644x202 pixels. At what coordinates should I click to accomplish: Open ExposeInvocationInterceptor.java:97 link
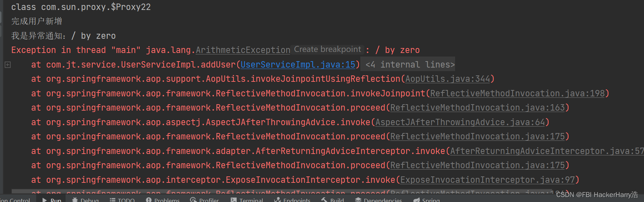[488, 180]
